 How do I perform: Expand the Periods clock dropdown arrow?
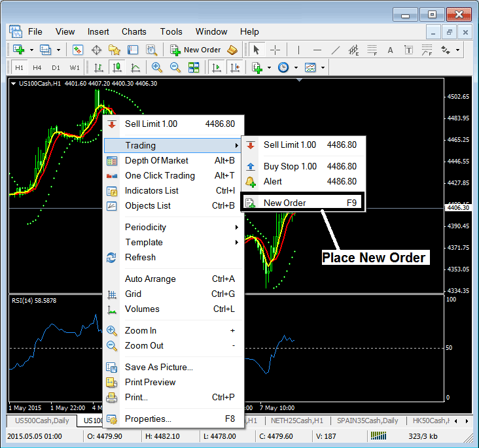(296, 67)
